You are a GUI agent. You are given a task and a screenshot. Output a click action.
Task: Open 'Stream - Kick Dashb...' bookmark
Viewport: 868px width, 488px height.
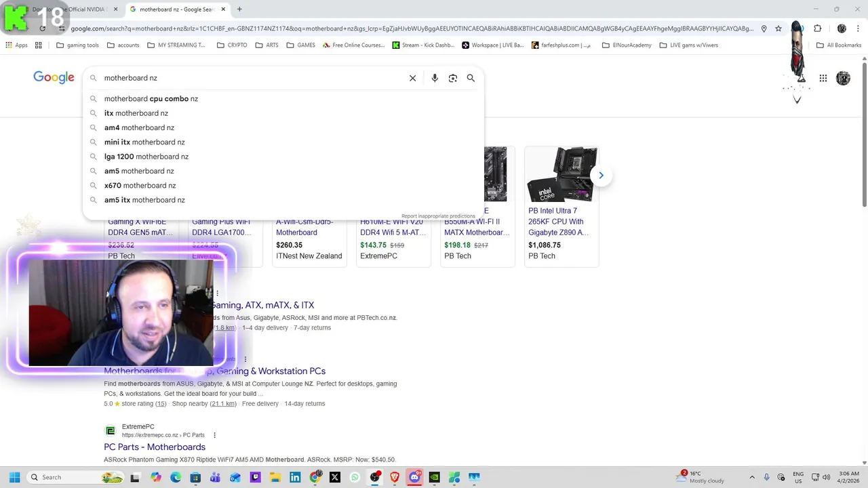[423, 45]
